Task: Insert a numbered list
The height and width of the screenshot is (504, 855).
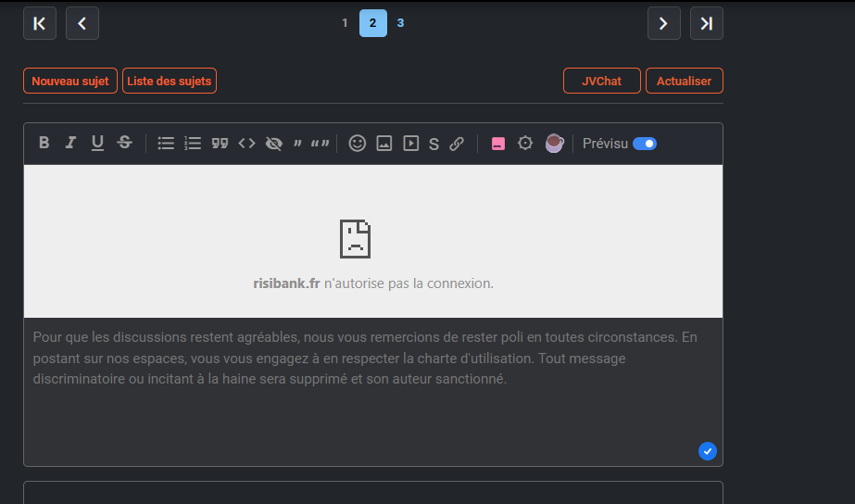Action: coord(193,144)
